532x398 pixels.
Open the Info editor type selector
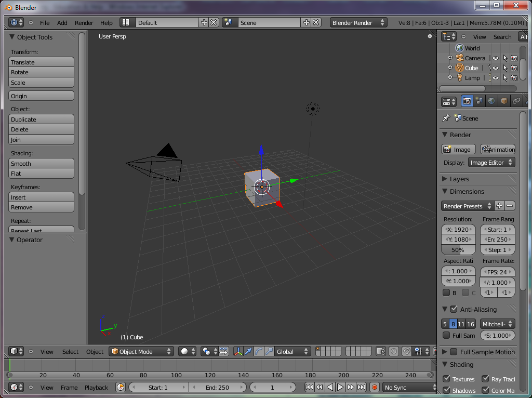tap(16, 22)
